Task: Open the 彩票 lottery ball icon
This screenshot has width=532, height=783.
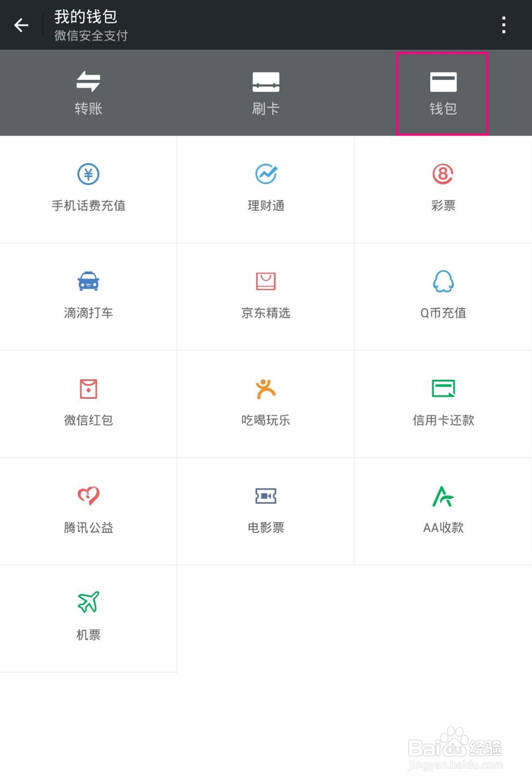Action: 443,174
